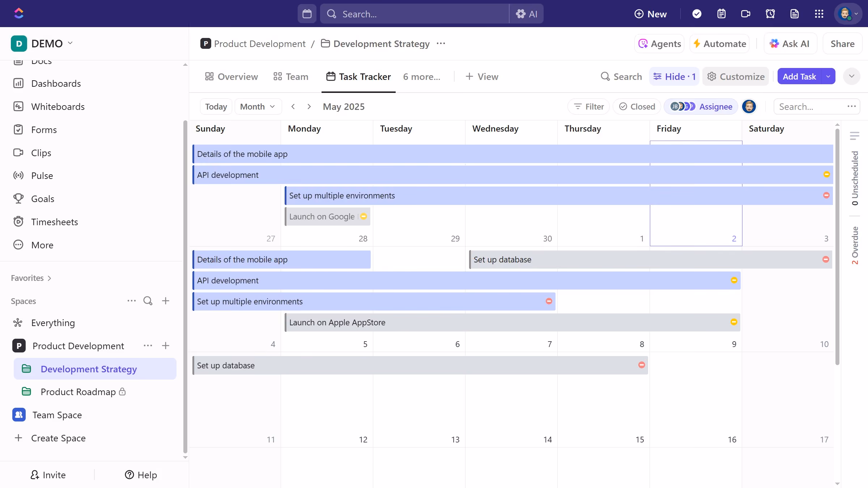The image size is (868, 488).
Task: Click the Invite button
Action: pyautogui.click(x=48, y=475)
